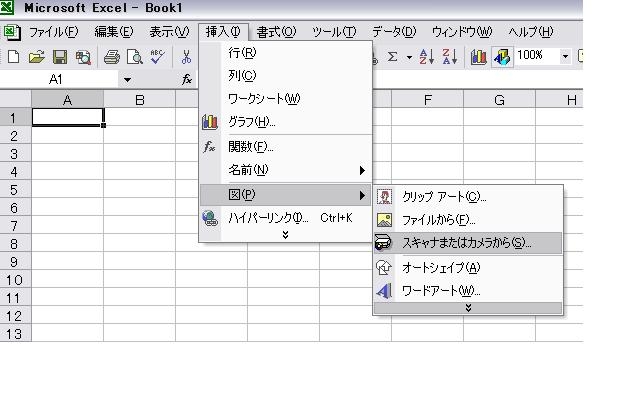Select column B header

(x=140, y=100)
